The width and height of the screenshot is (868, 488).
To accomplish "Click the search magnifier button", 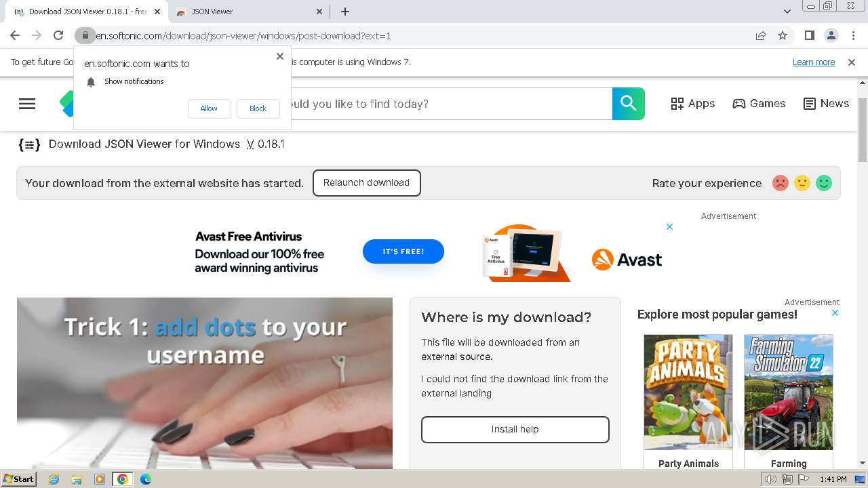I will [629, 104].
